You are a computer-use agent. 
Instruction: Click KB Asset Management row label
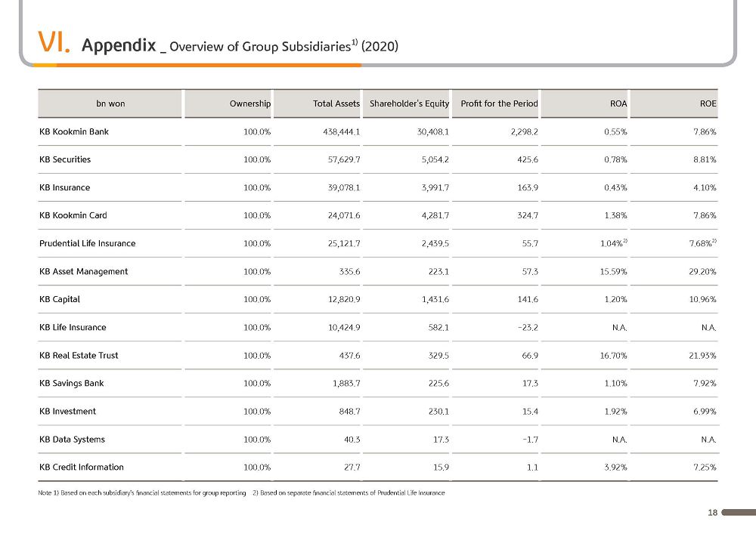tap(83, 271)
